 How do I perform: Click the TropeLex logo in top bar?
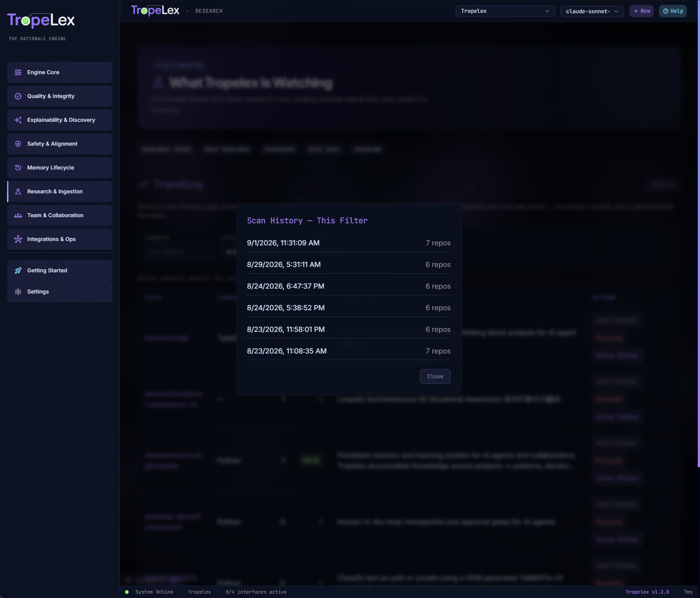155,11
